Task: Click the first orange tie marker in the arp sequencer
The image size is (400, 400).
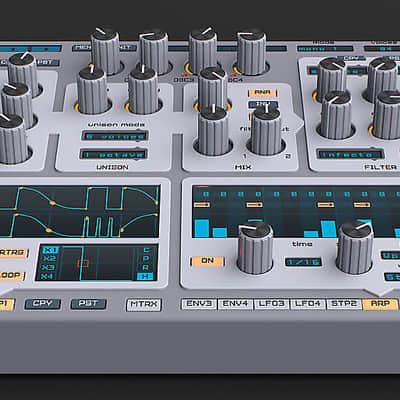Action: (x=202, y=204)
